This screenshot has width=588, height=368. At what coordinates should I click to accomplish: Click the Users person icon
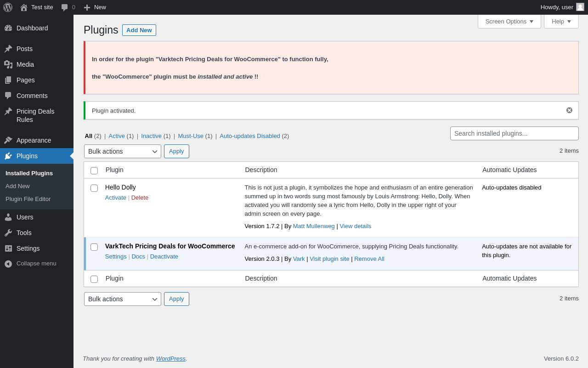pyautogui.click(x=8, y=217)
